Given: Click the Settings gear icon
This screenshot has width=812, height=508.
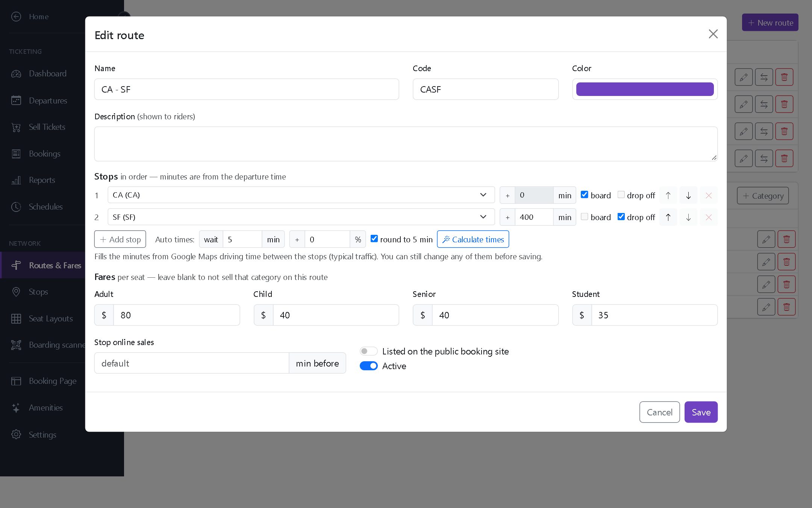Looking at the screenshot, I should tap(16, 435).
